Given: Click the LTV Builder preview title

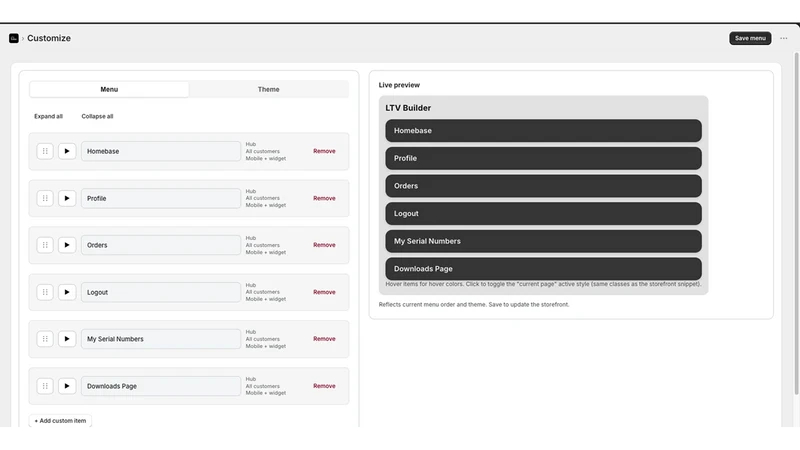Looking at the screenshot, I should coord(408,108).
